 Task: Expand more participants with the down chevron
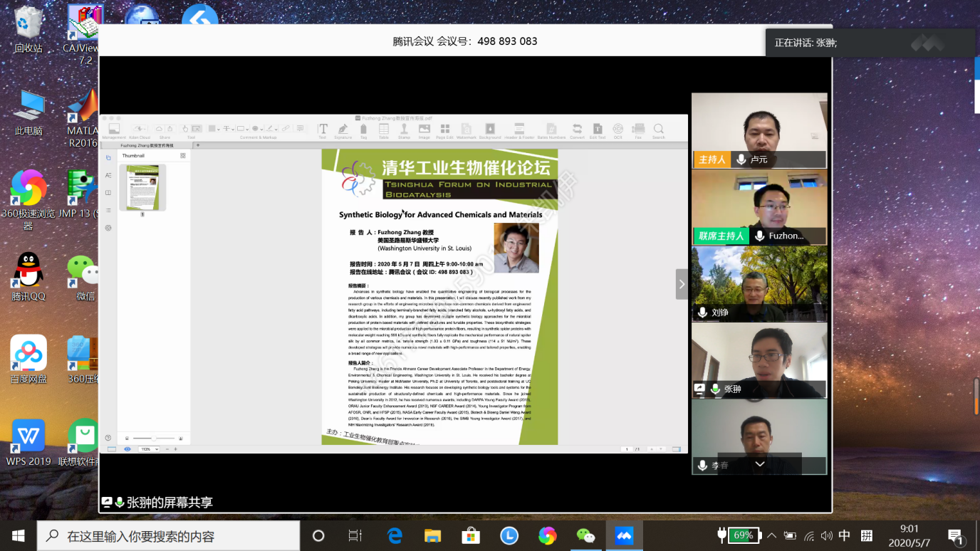(x=760, y=464)
